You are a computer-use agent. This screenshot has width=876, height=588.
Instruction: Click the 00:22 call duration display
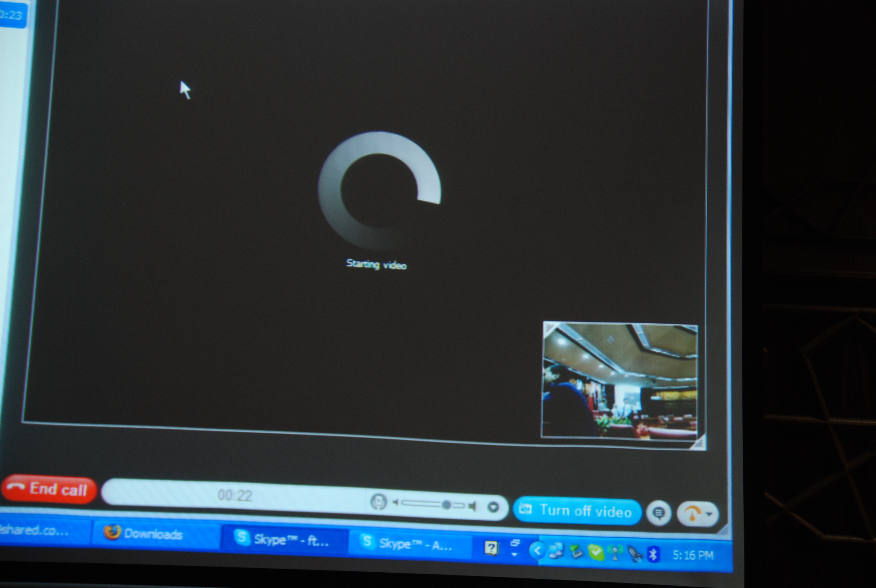pyautogui.click(x=235, y=495)
